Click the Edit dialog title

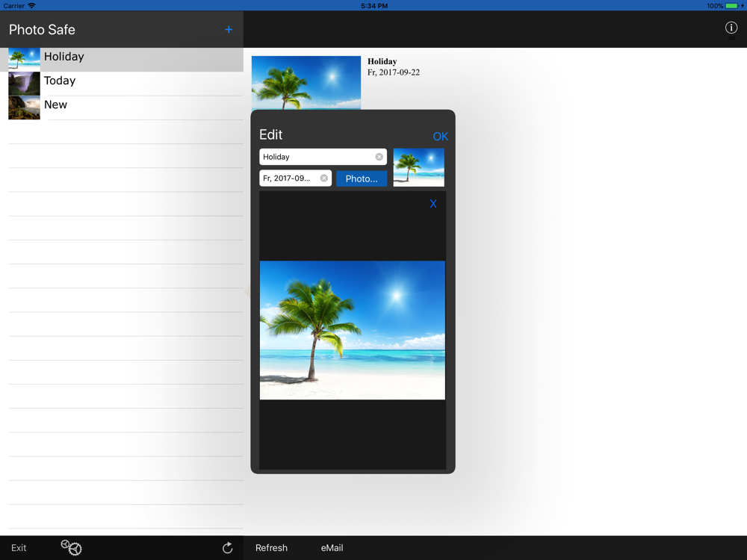270,134
